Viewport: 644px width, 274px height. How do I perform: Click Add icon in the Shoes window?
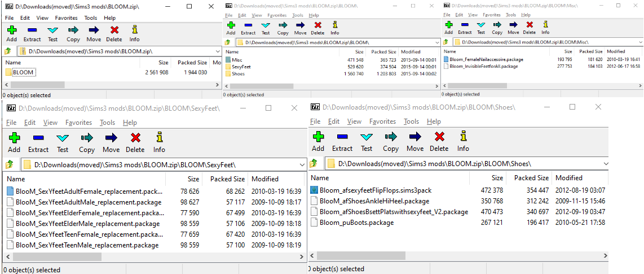tap(318, 136)
